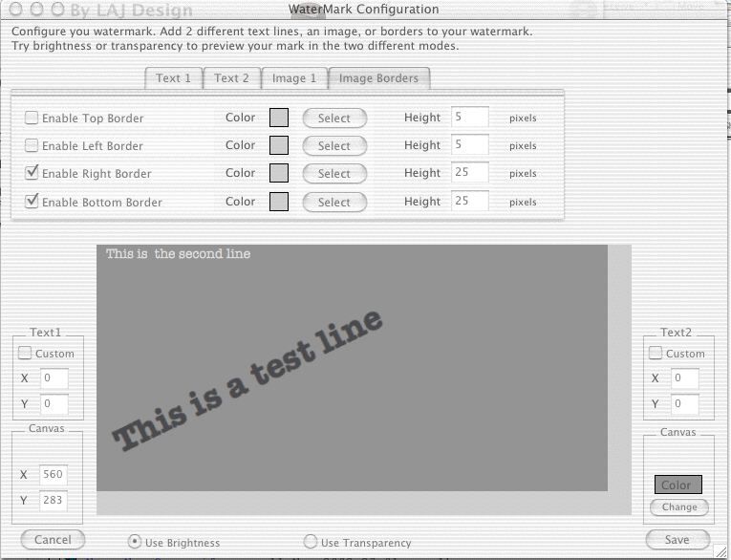Click the Cancel button

(x=53, y=540)
